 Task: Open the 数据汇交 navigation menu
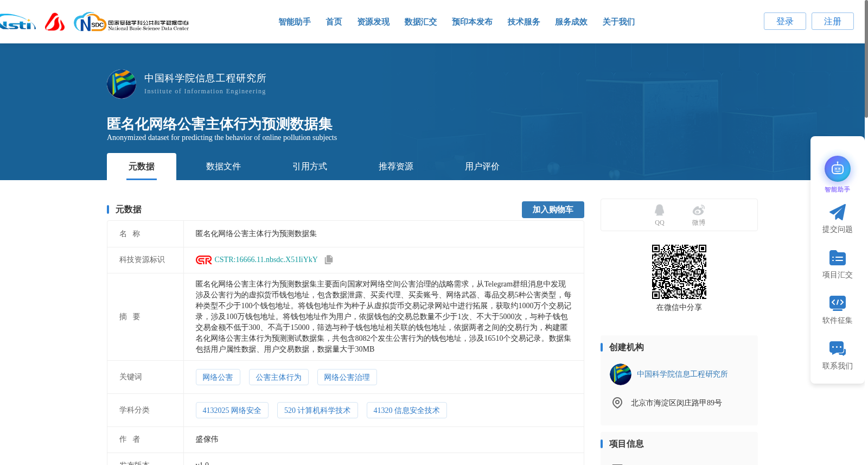coord(420,22)
